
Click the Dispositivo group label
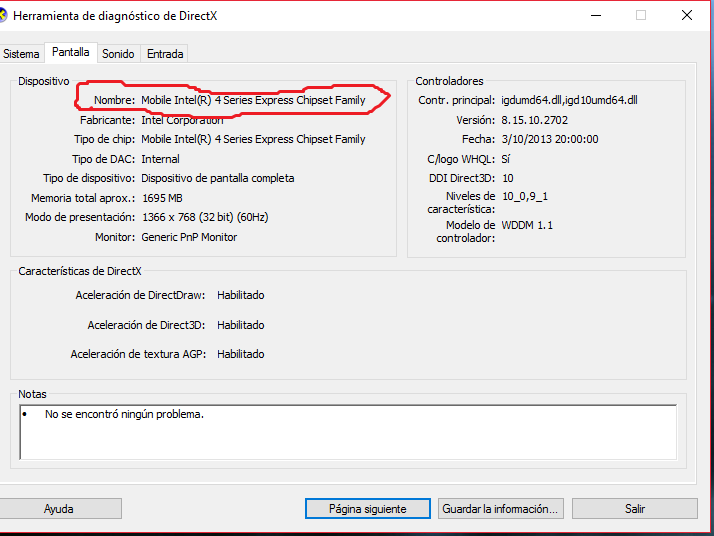44,81
